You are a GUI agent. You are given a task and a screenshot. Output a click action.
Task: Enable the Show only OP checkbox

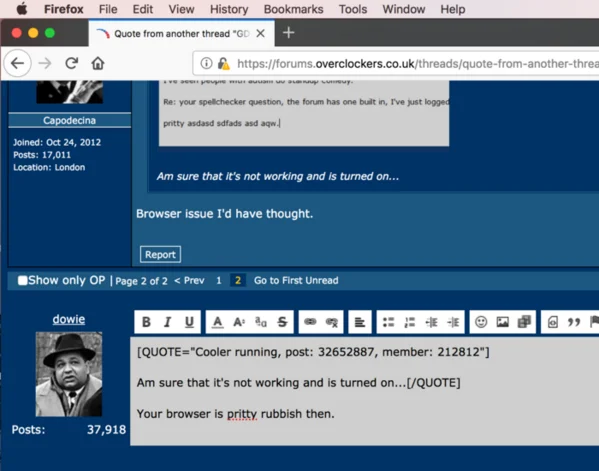(x=23, y=280)
